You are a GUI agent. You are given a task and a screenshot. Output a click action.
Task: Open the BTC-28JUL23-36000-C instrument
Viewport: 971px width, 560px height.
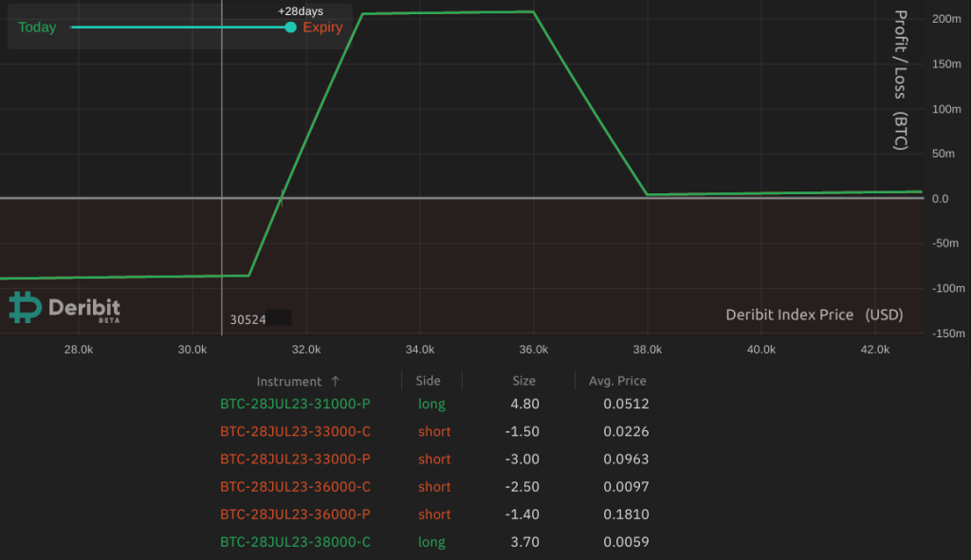pos(295,486)
